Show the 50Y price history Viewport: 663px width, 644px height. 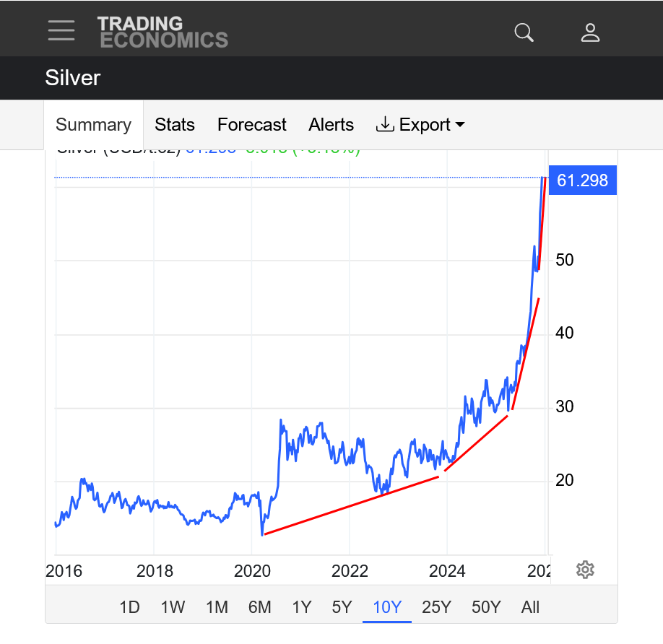(x=485, y=607)
